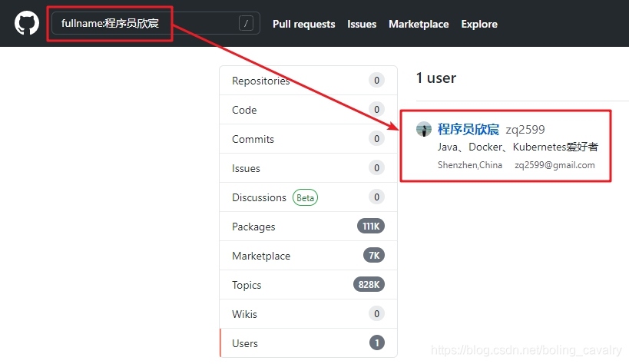Filter results by Wikis

[x=308, y=314]
